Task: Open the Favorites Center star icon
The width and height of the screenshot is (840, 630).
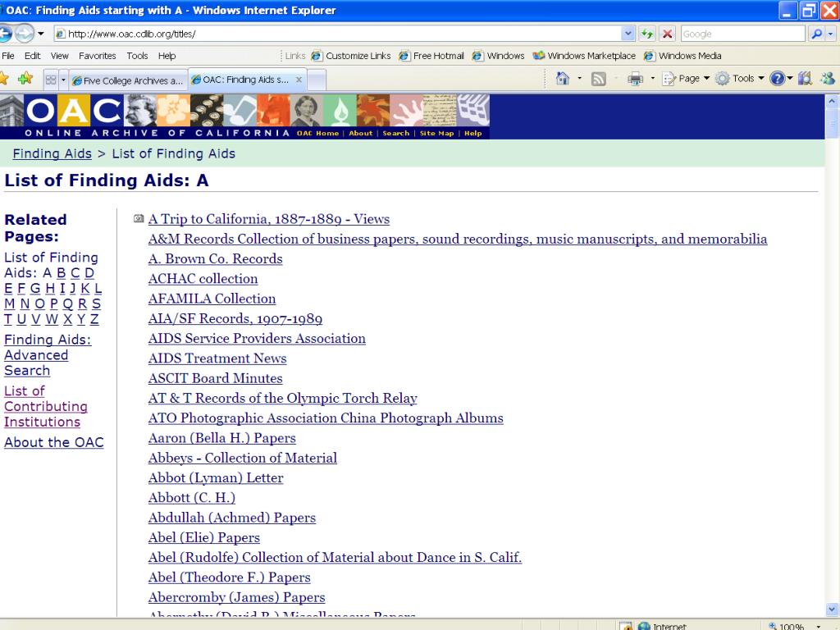Action: pyautogui.click(x=4, y=79)
